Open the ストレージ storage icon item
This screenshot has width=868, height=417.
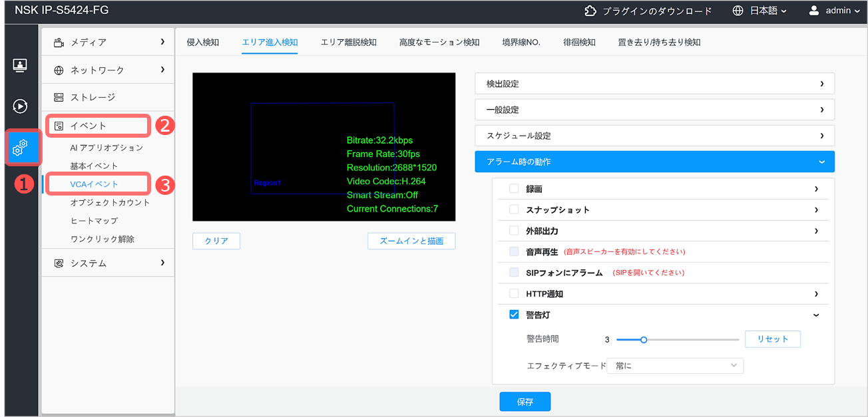pos(59,98)
